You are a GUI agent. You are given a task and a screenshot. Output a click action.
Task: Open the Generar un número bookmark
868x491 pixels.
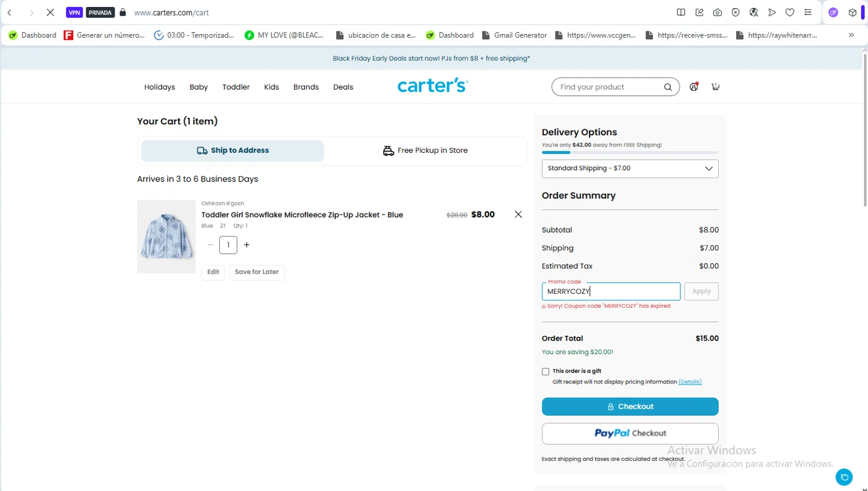click(105, 35)
